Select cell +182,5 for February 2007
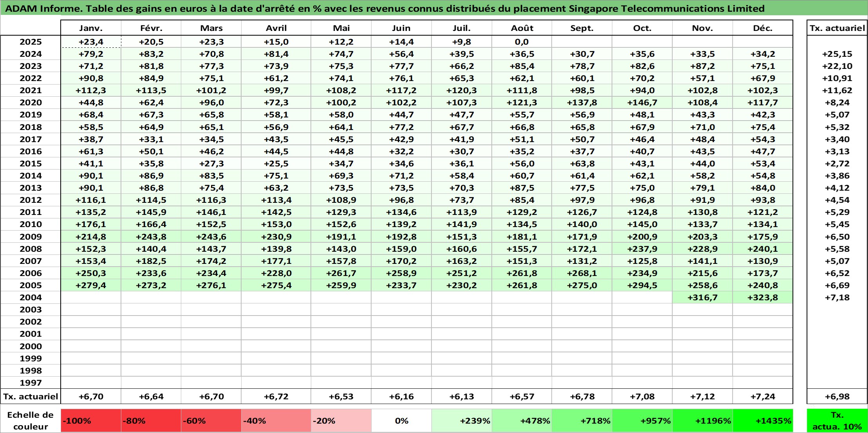The width and height of the screenshot is (868, 433). click(151, 261)
